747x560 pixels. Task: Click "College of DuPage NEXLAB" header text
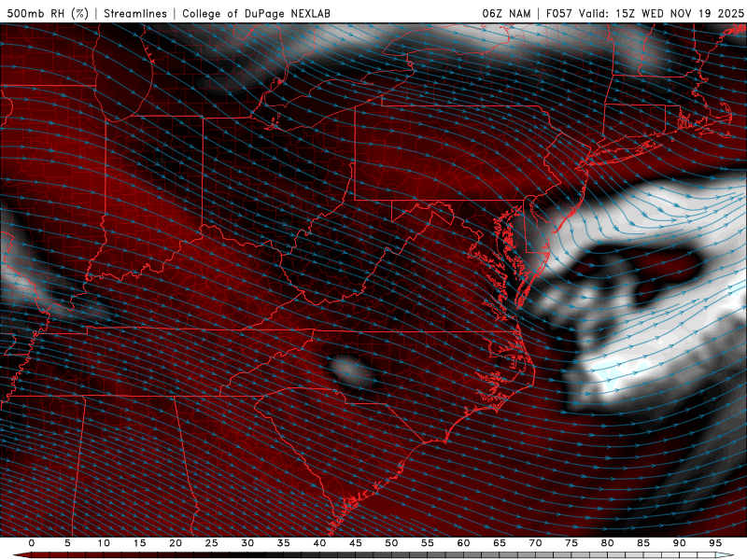click(256, 13)
